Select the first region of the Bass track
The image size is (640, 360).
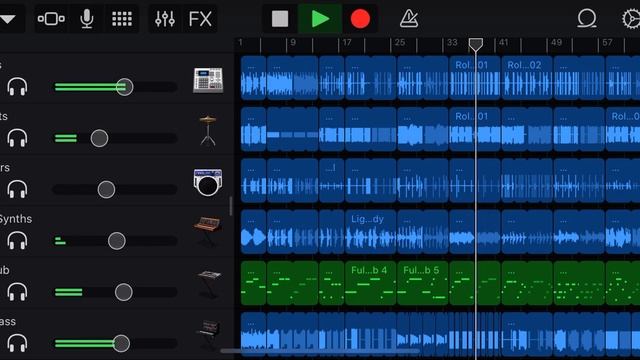(x=253, y=335)
